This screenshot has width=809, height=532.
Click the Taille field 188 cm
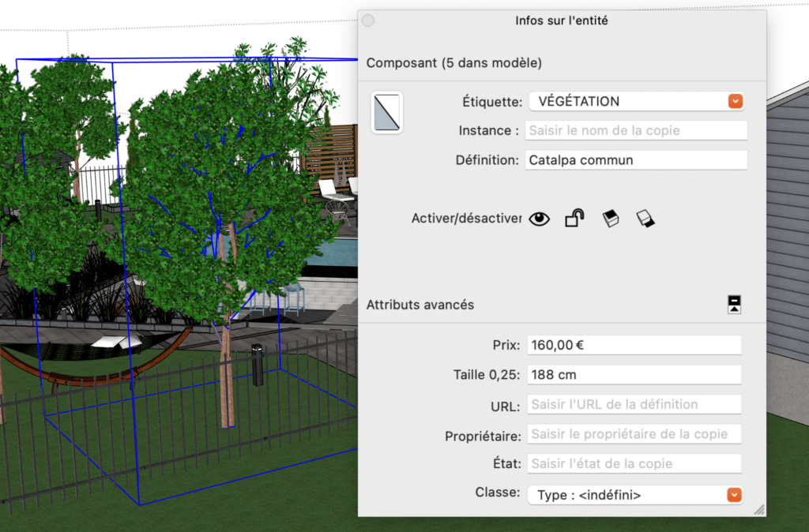tap(634, 375)
